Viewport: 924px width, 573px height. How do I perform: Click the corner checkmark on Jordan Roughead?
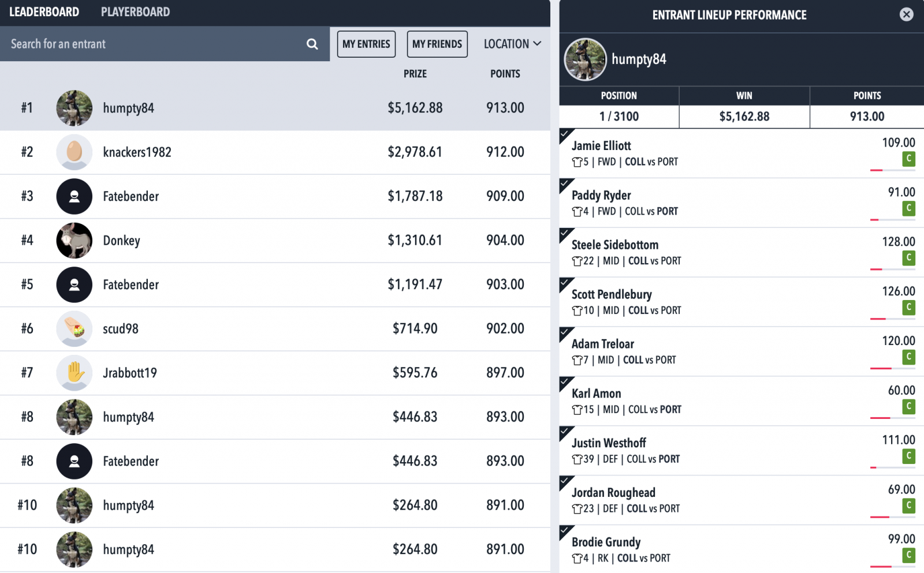[565, 482]
